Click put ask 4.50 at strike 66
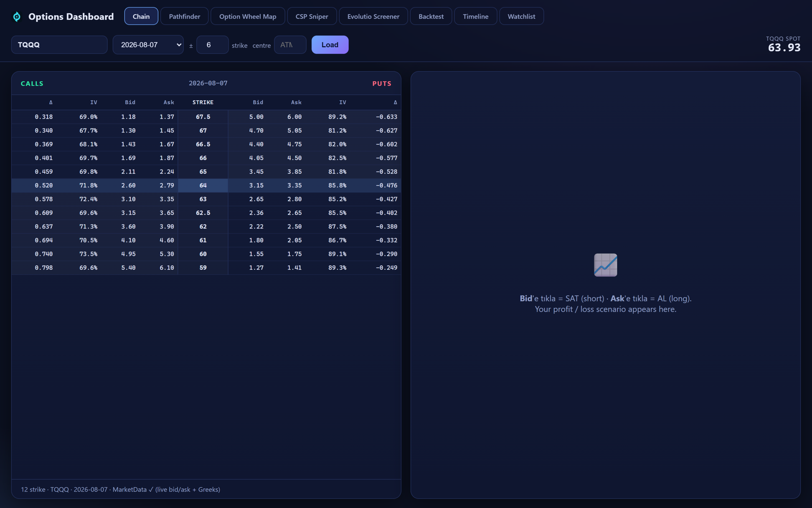 click(294, 158)
